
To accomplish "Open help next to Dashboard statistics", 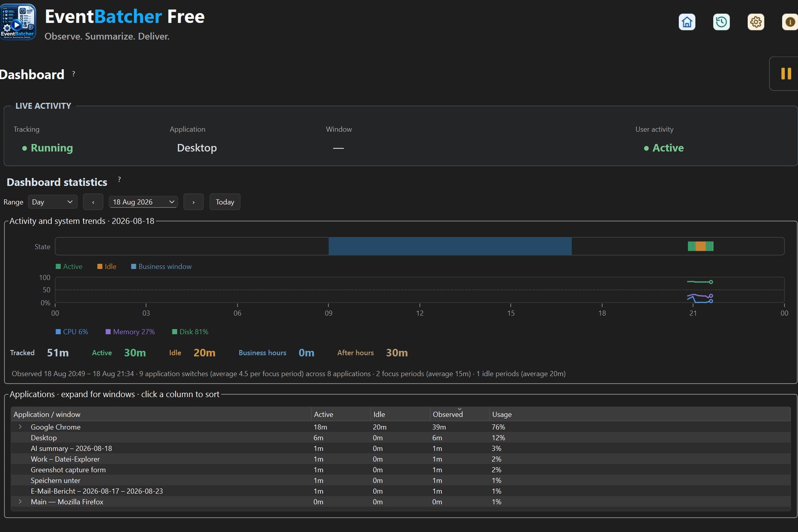I will pos(119,180).
